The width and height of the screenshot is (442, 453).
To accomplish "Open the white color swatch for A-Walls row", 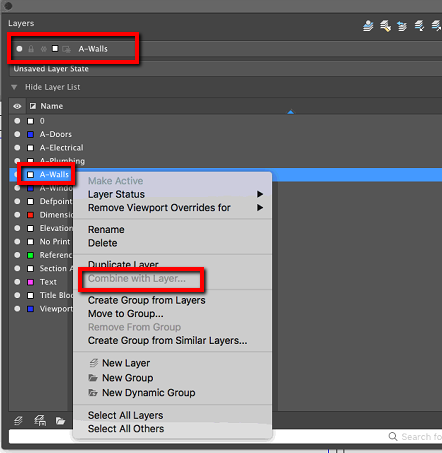I will (x=30, y=174).
